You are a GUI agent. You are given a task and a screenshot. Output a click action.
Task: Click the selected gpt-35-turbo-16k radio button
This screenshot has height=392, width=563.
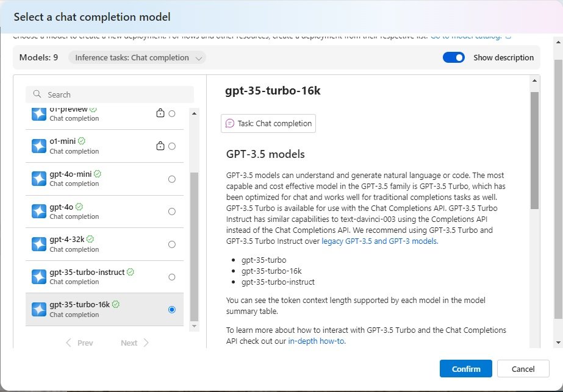point(172,310)
